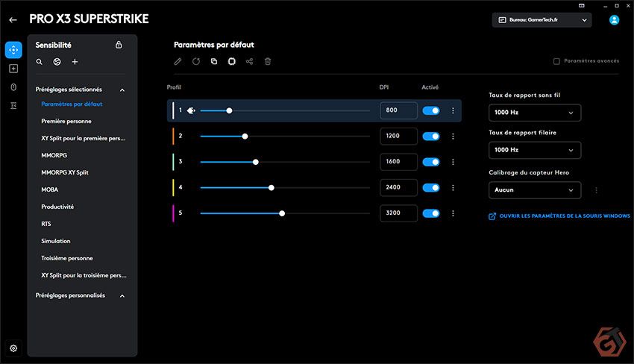Toggle the 3200 DPI level off

coord(431,213)
